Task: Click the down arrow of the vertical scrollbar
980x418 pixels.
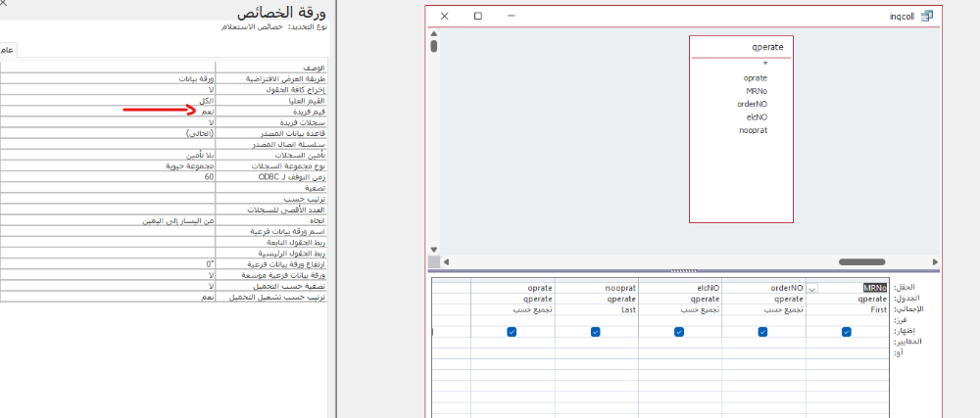Action: tap(433, 249)
